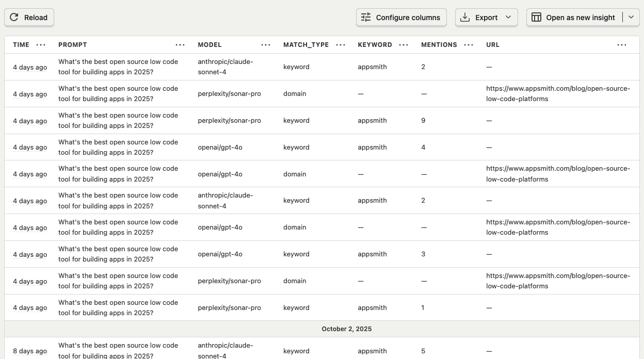Open the MODEL column options menu
The image size is (644, 359).
coord(266,45)
